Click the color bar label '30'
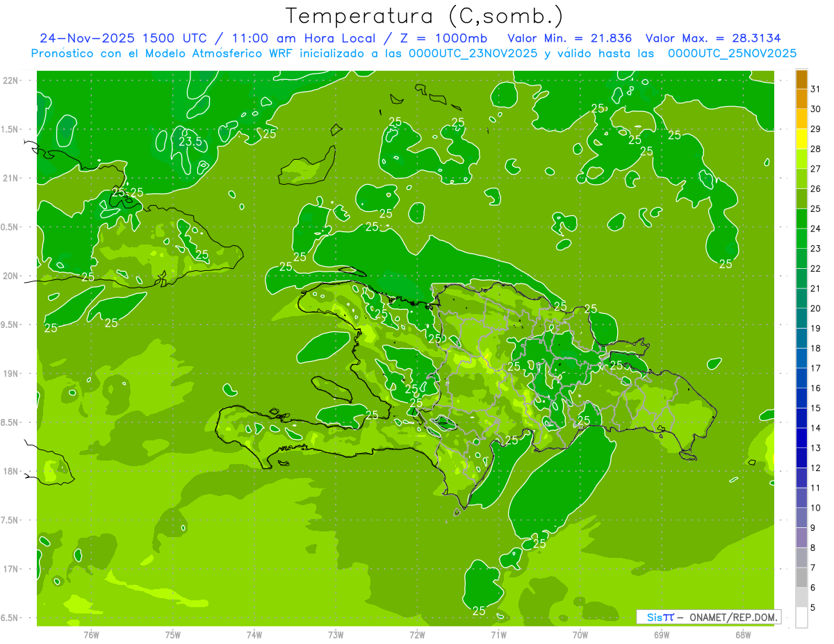Screen dimensions: 834x644 click(816, 109)
